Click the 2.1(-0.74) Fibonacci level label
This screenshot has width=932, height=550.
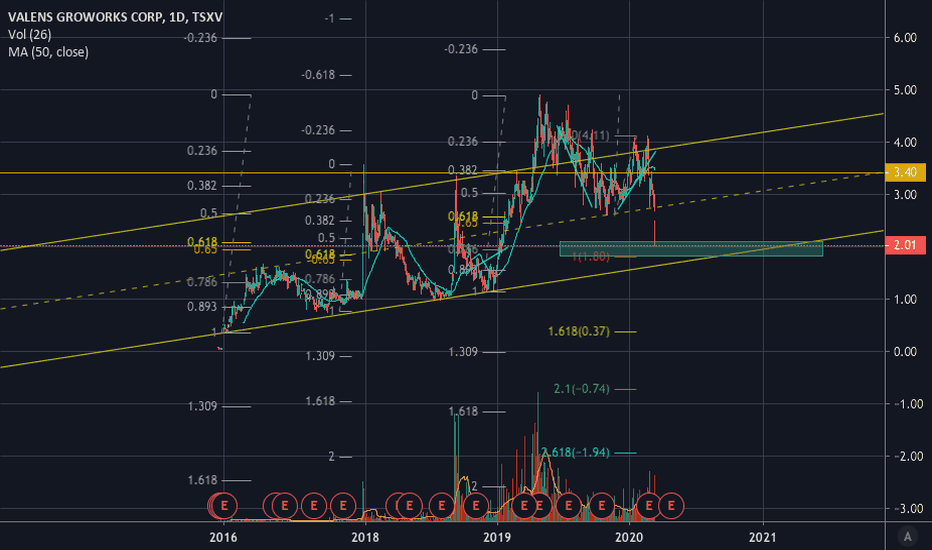click(x=581, y=389)
